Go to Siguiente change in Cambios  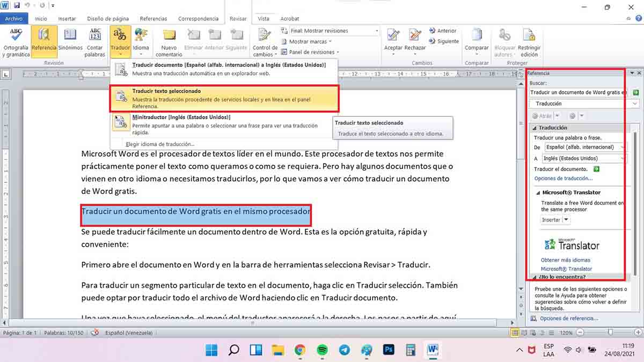click(444, 41)
